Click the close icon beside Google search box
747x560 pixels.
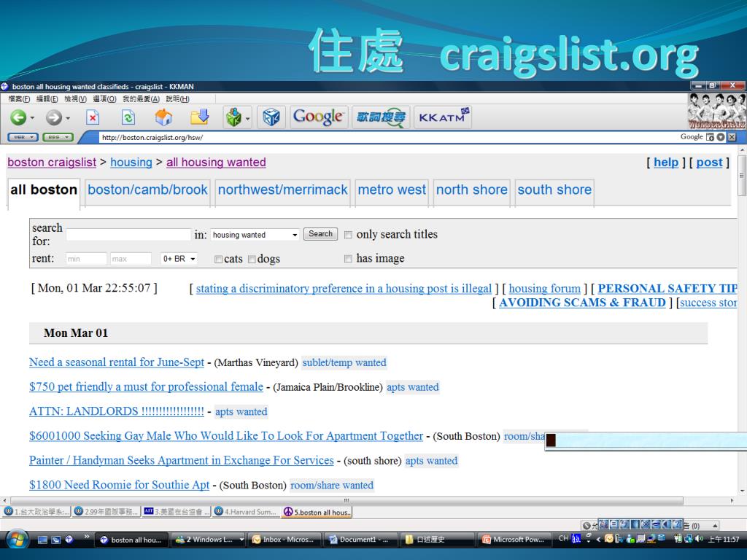(732, 137)
